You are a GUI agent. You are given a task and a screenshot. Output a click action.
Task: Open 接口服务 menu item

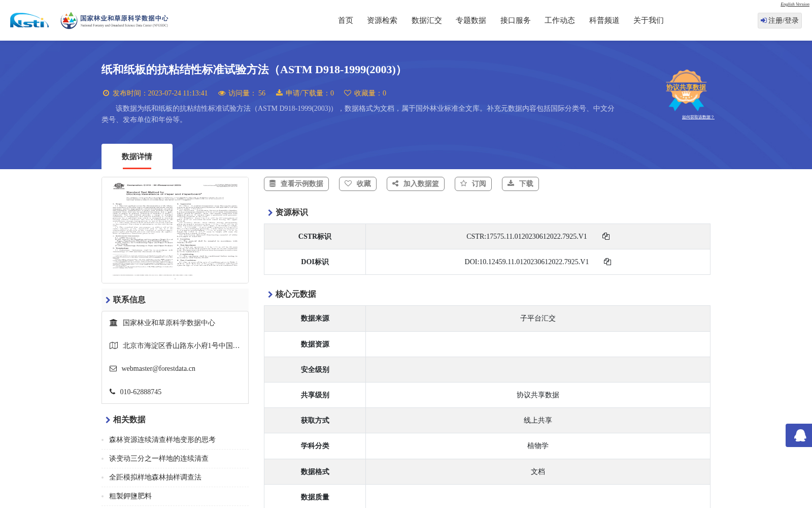pyautogui.click(x=516, y=20)
